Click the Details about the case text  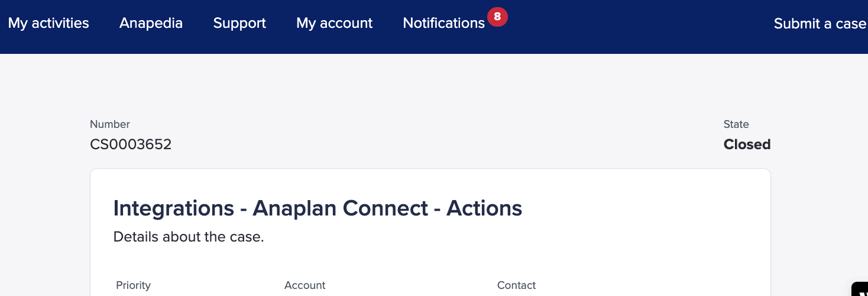point(188,237)
